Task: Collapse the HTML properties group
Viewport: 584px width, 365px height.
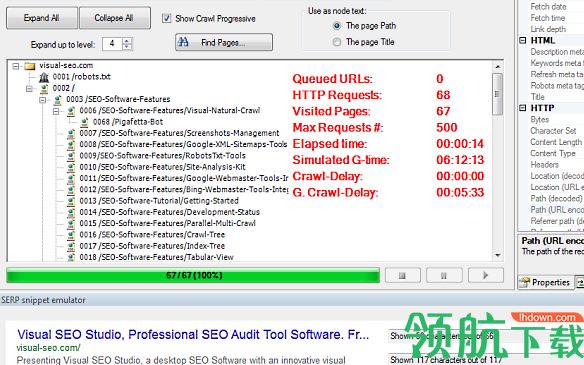Action: pyautogui.click(x=523, y=41)
